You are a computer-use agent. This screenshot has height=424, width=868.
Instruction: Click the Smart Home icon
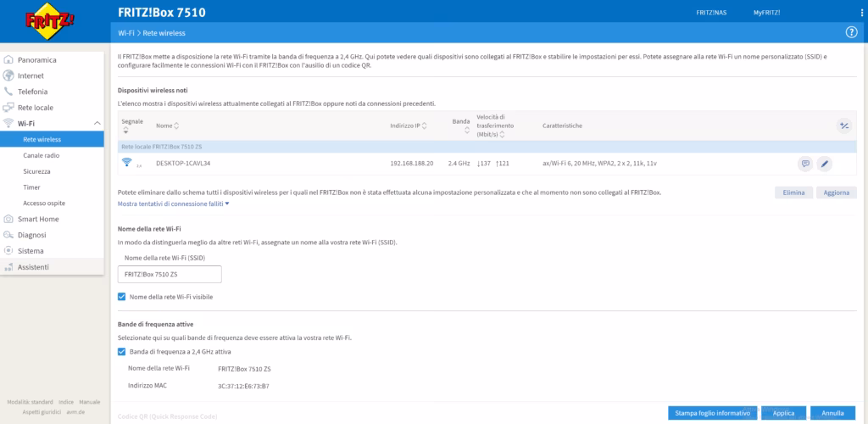(8, 219)
